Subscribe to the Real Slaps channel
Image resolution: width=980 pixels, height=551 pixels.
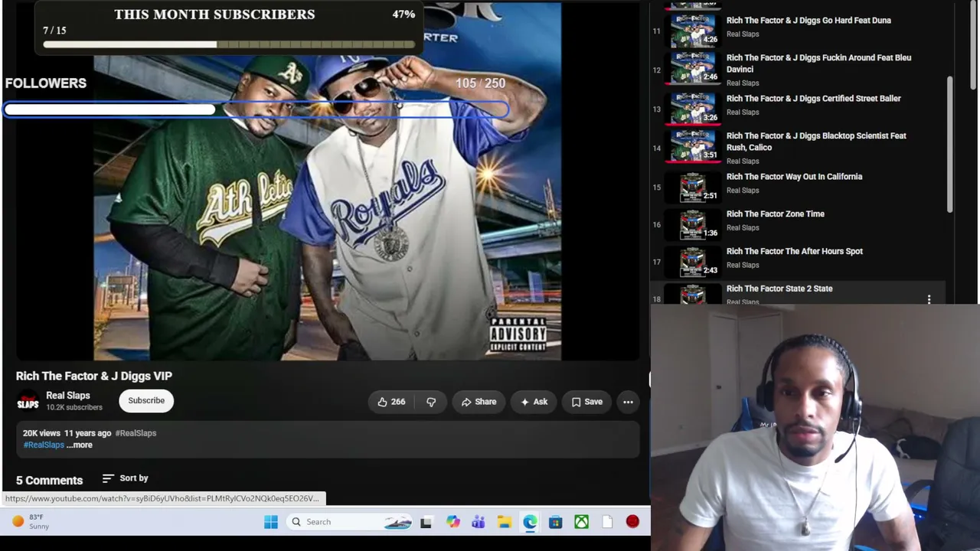coord(146,401)
